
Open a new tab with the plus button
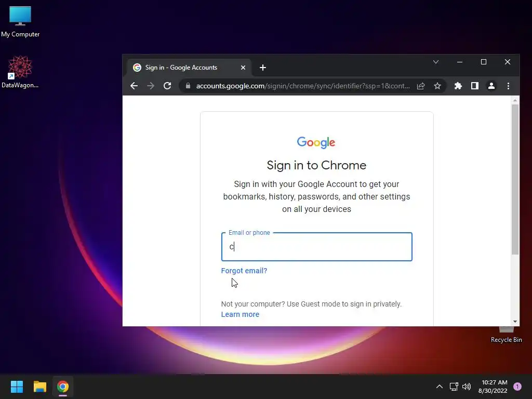pos(262,68)
